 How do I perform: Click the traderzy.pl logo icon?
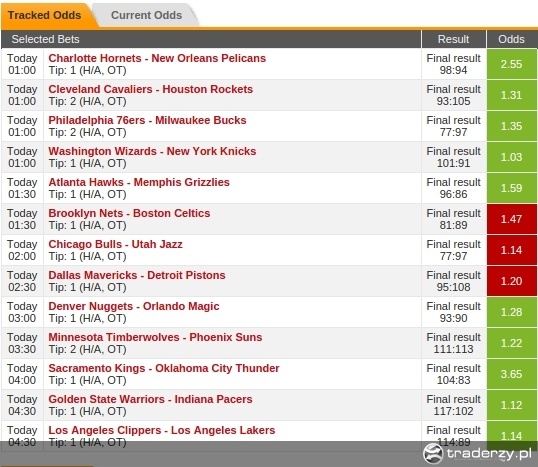pos(433,453)
